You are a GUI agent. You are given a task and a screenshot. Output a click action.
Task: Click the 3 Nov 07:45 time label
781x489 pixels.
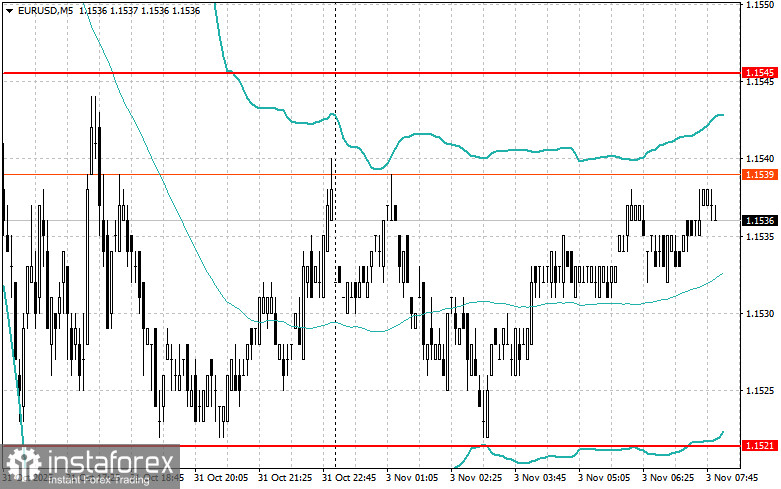[732, 478]
